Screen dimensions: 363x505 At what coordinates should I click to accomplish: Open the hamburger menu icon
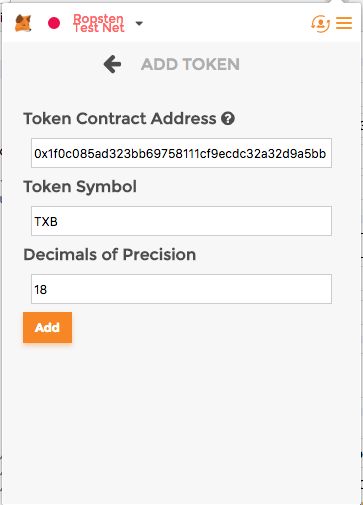[x=344, y=23]
